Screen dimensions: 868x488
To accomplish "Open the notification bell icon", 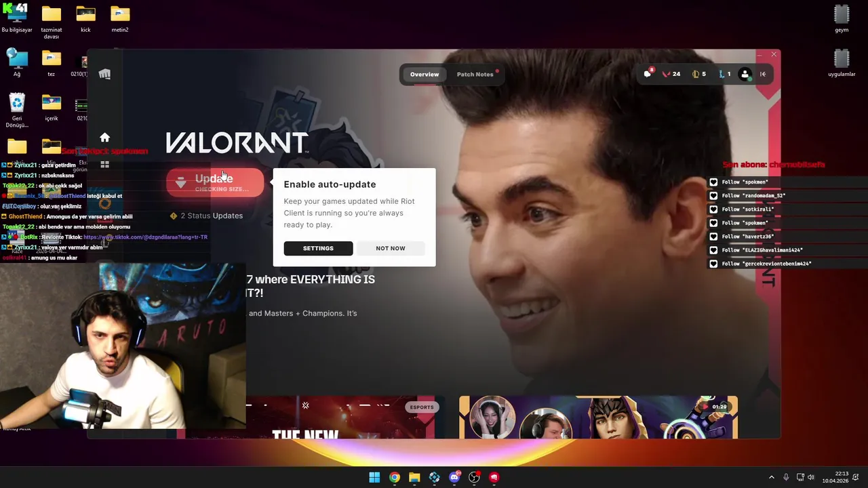I will (x=857, y=477).
